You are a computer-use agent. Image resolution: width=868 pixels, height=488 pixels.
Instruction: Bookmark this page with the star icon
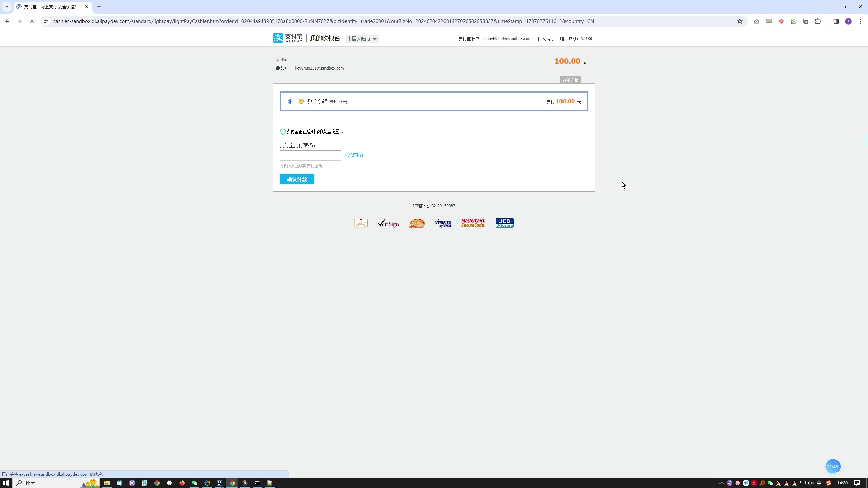click(740, 21)
